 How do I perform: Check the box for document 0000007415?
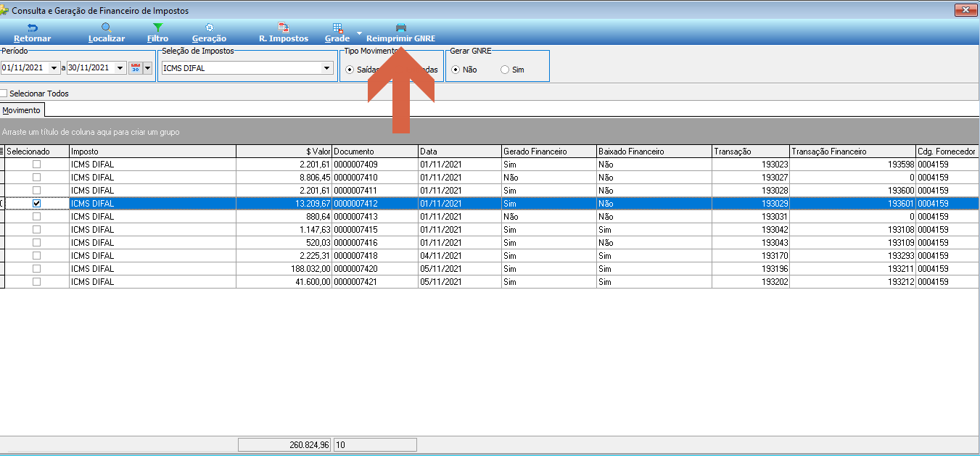(x=36, y=230)
